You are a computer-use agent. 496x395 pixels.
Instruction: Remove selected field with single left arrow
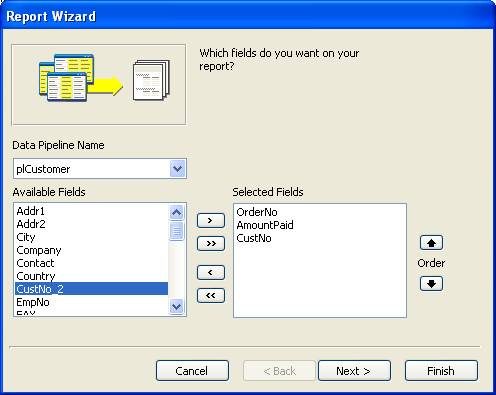(x=211, y=272)
